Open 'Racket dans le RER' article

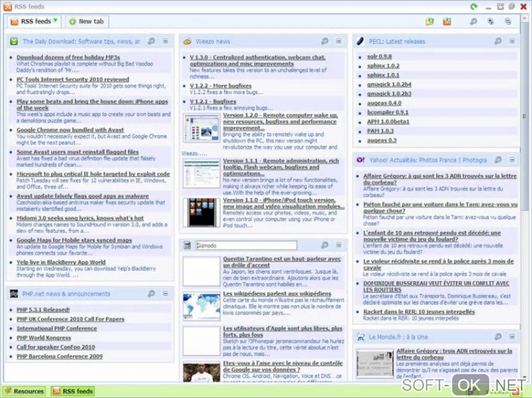(x=419, y=312)
